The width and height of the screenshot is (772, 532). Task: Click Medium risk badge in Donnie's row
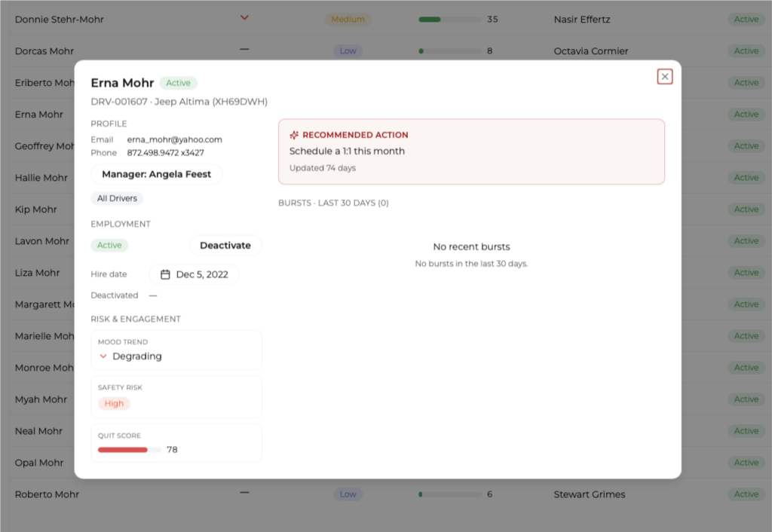(348, 19)
